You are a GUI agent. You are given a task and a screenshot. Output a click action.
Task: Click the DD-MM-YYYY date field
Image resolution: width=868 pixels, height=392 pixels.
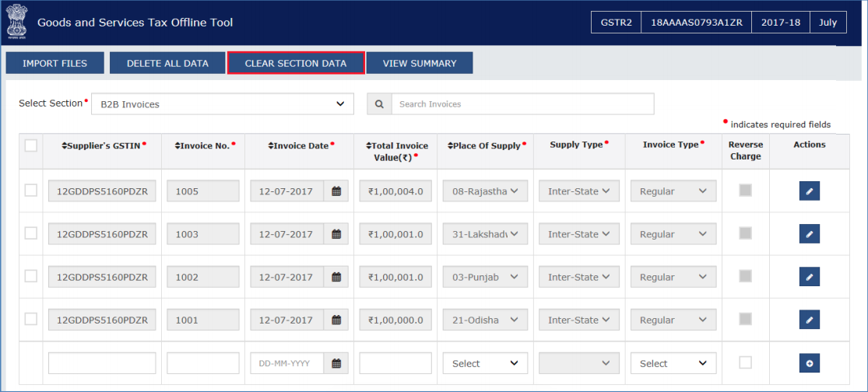tap(286, 364)
